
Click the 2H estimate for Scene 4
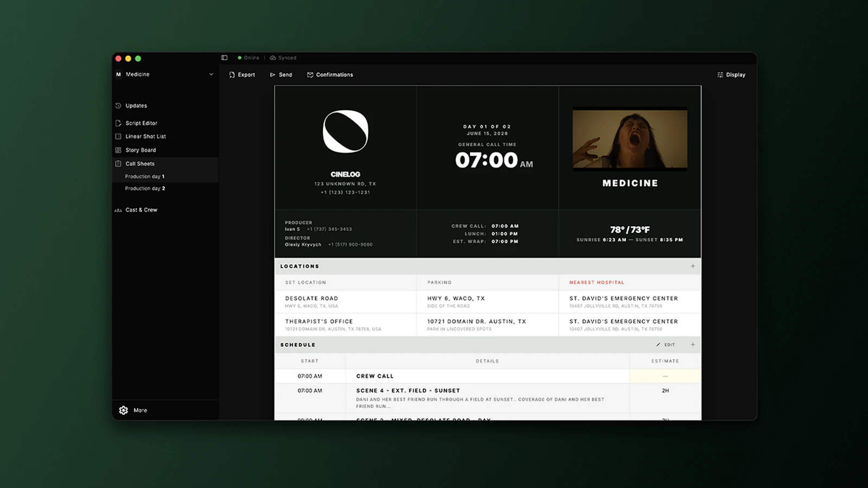665,390
